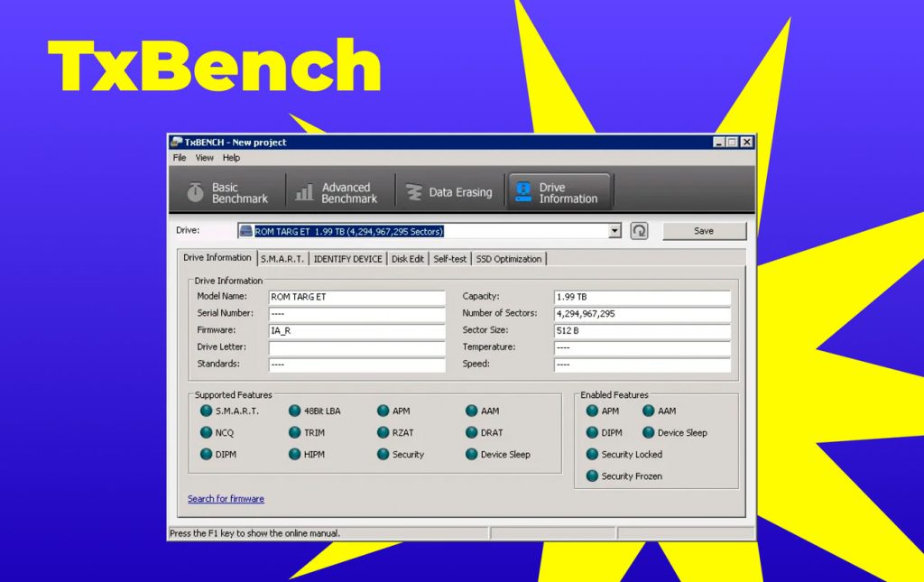
Task: Click the Security Locked indicator light
Action: [592, 454]
